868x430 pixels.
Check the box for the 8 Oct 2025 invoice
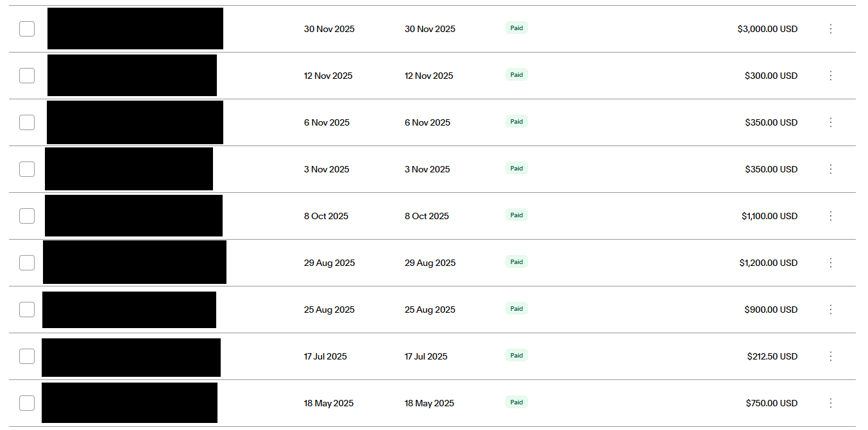tap(27, 216)
